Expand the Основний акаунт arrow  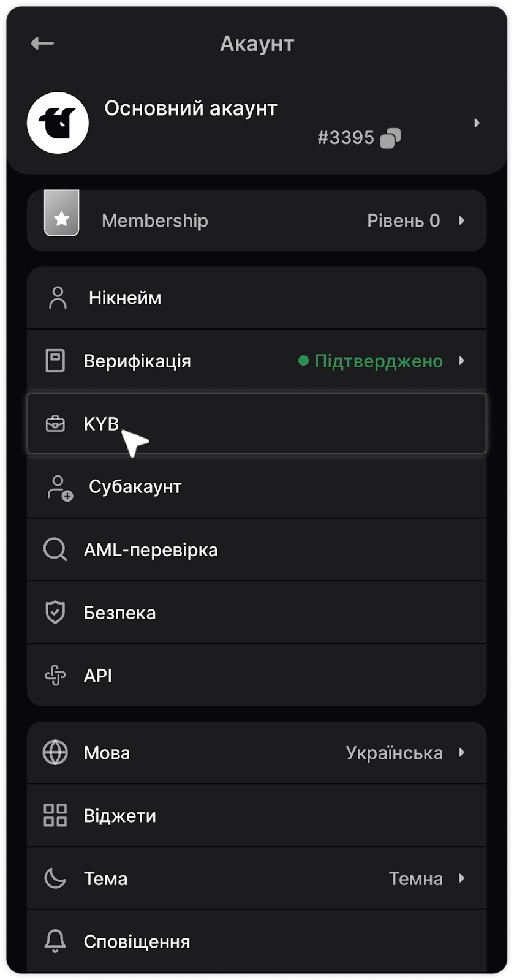[477, 123]
